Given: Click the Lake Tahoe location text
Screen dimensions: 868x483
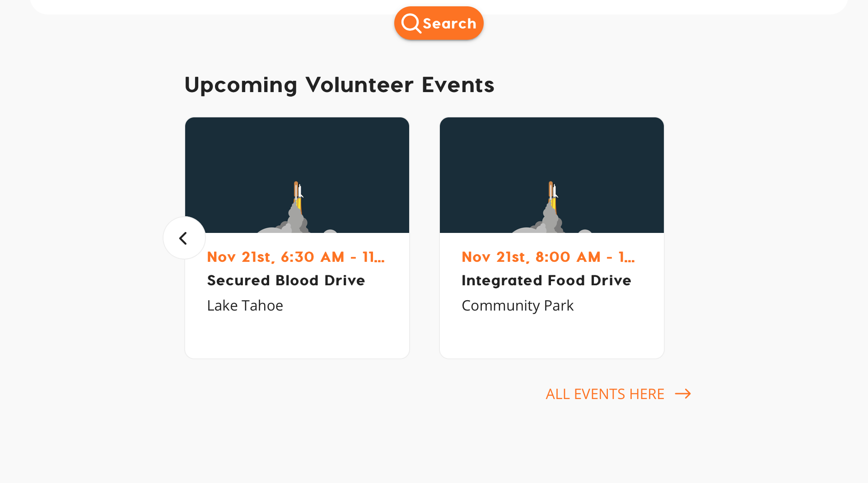Looking at the screenshot, I should (x=245, y=306).
